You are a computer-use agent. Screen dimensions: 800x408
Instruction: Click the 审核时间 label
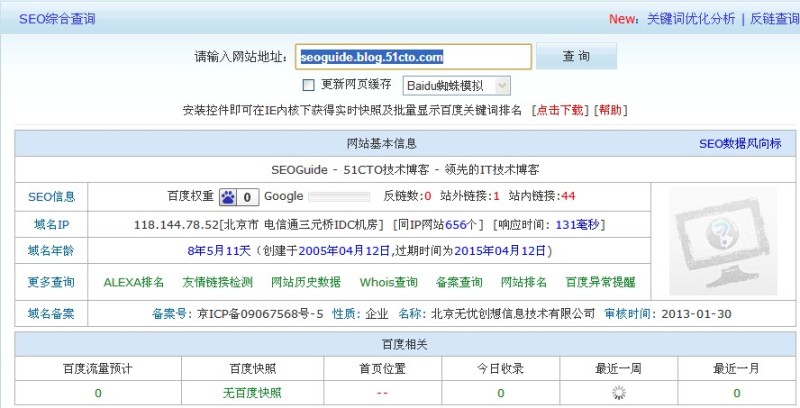pos(630,314)
